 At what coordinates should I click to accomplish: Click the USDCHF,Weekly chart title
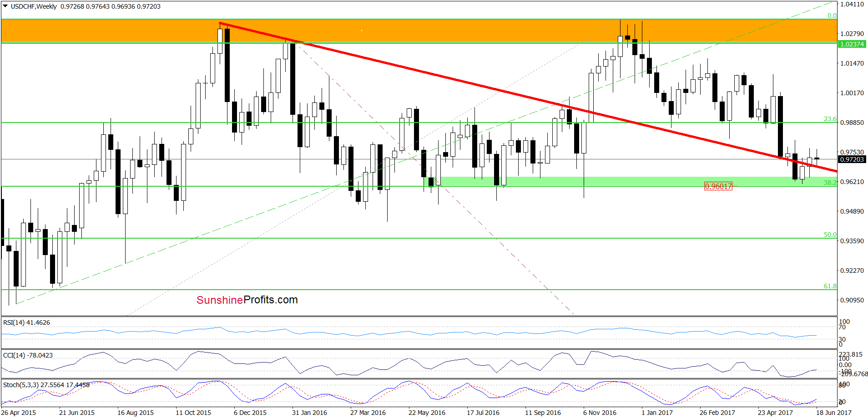click(34, 6)
